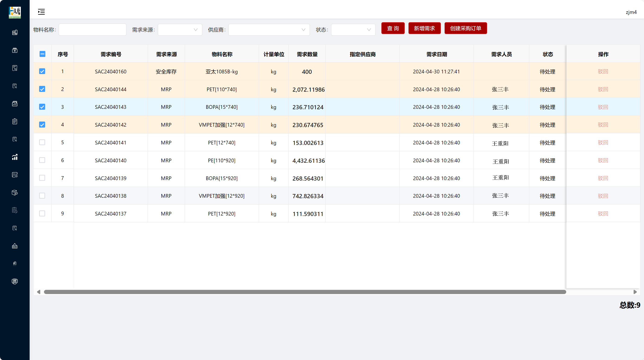This screenshot has height=360, width=644.
Task: Open the 需求来源 dropdown
Action: click(x=180, y=30)
